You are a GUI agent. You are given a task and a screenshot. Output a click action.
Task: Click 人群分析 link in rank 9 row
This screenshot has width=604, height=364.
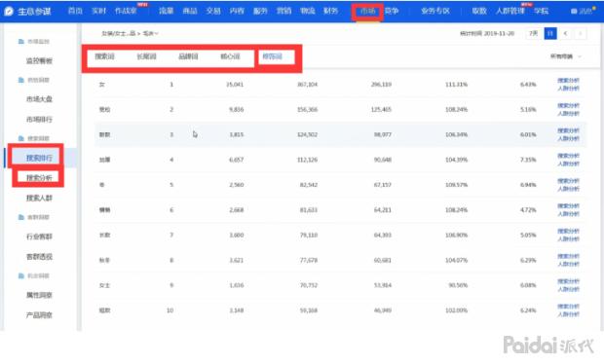click(x=568, y=289)
